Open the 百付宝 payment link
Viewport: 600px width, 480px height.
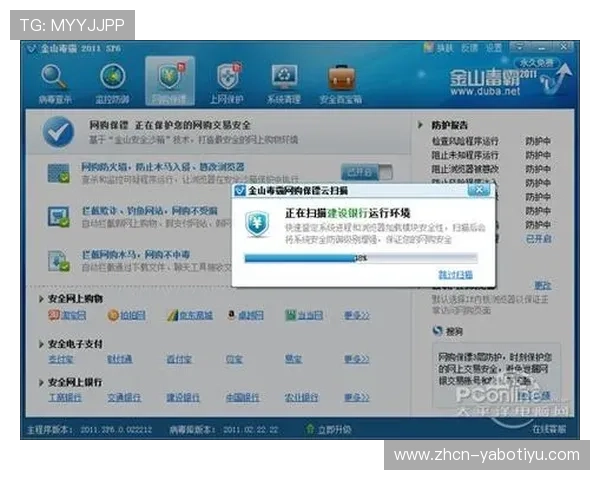179,359
